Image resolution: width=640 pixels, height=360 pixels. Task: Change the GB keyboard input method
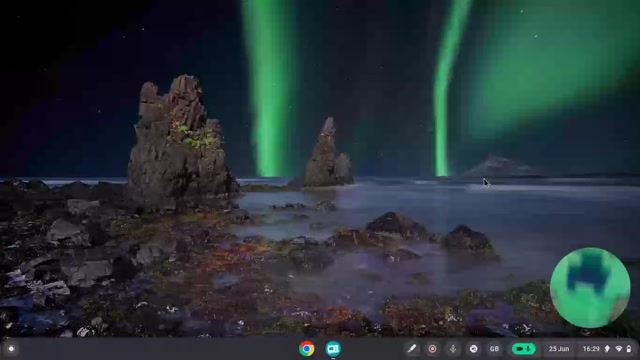494,349
